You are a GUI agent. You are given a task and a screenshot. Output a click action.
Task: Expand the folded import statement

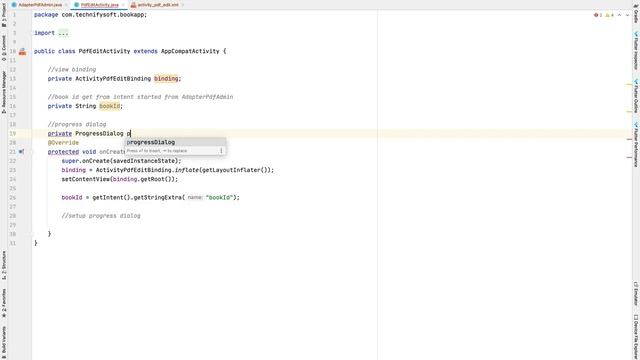tap(63, 33)
